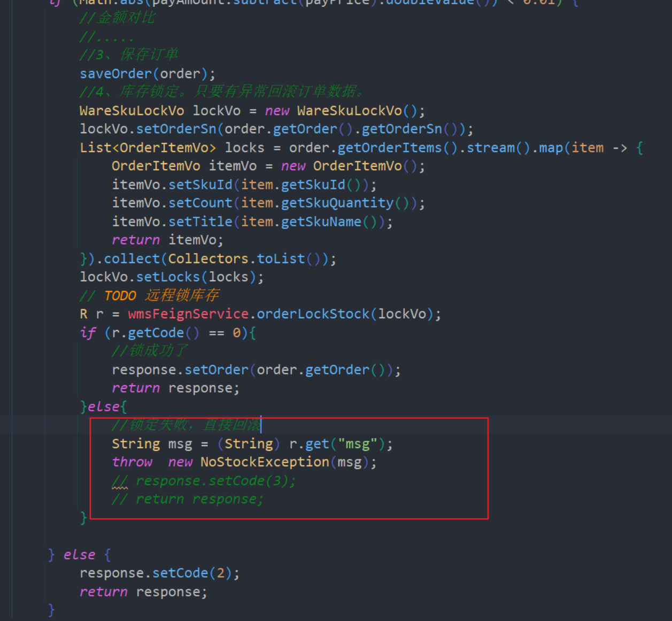Click throw new NoStockException(msg) line

244,462
